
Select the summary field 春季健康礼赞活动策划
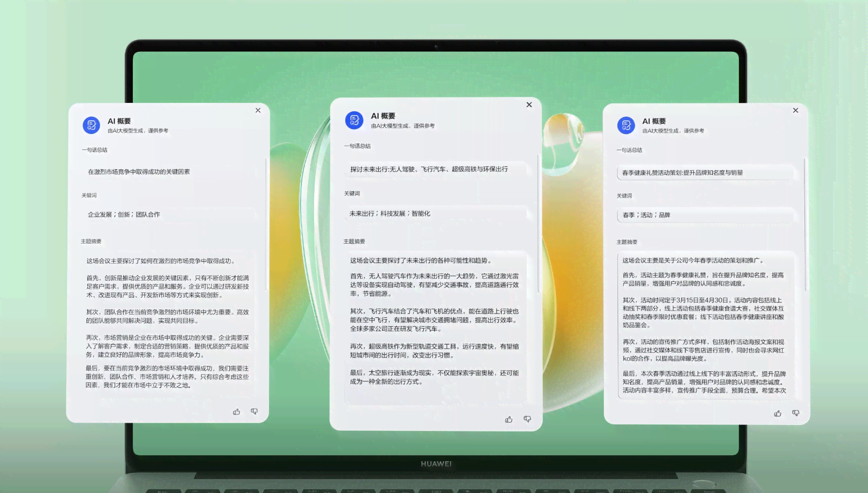(706, 173)
